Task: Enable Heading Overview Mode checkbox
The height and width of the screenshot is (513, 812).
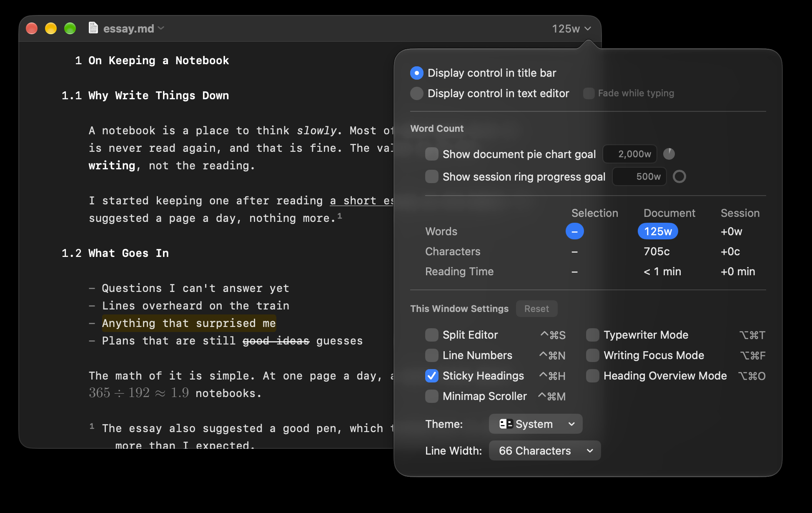Action: click(x=593, y=376)
